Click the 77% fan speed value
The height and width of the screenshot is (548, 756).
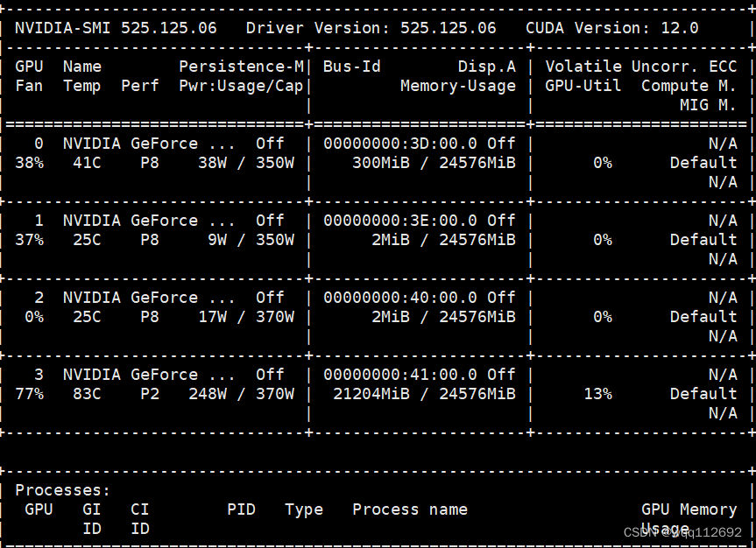pyautogui.click(x=29, y=394)
